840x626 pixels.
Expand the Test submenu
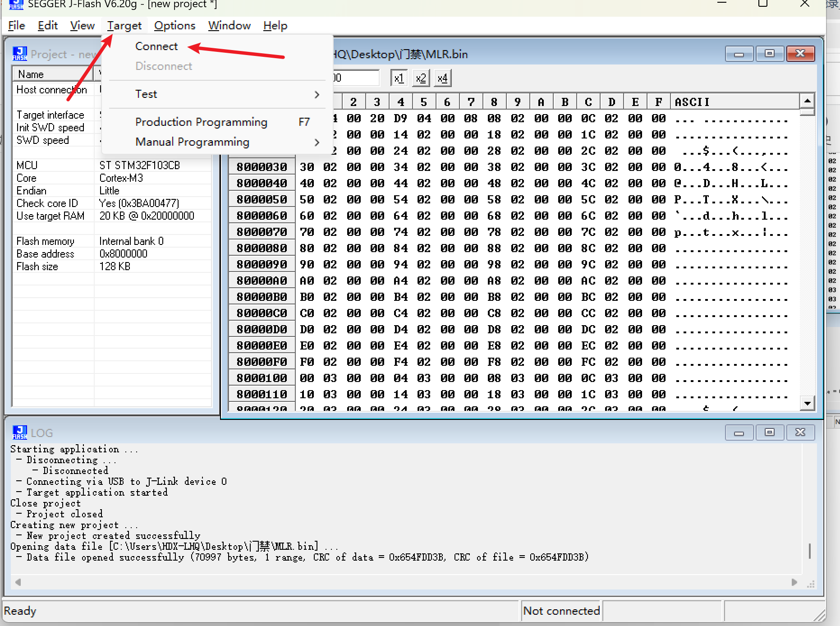coord(216,94)
